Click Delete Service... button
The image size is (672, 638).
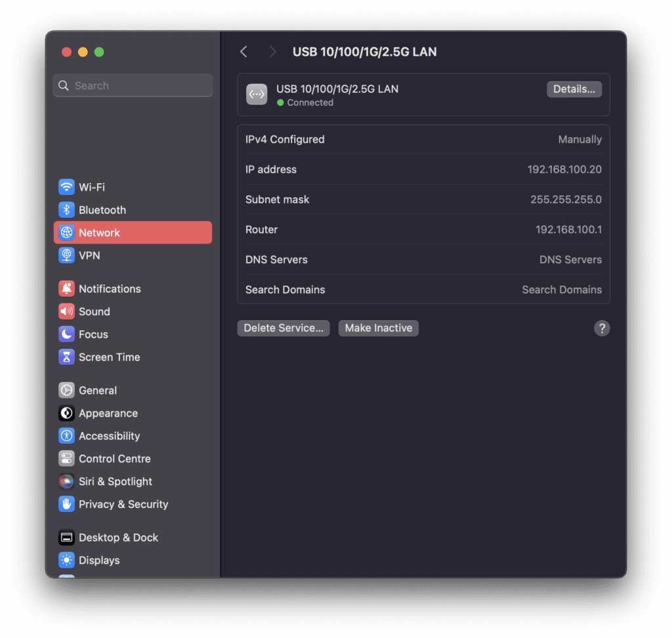(x=283, y=328)
